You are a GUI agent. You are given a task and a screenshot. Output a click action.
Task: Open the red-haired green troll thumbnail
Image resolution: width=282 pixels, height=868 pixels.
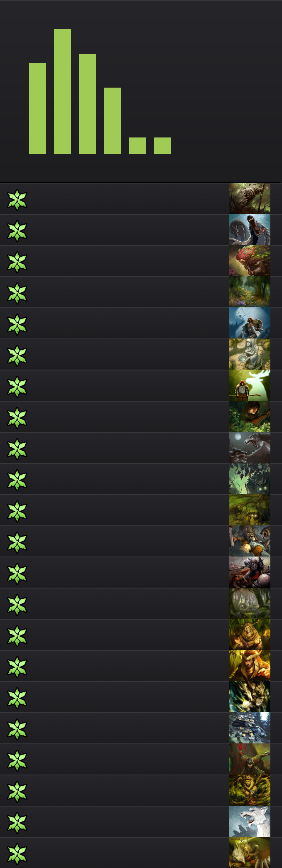coord(250,261)
